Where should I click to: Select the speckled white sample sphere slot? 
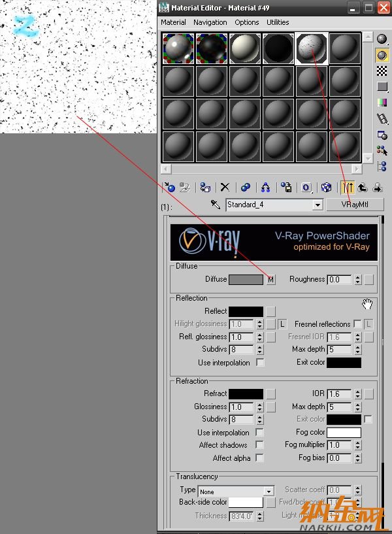click(312, 48)
